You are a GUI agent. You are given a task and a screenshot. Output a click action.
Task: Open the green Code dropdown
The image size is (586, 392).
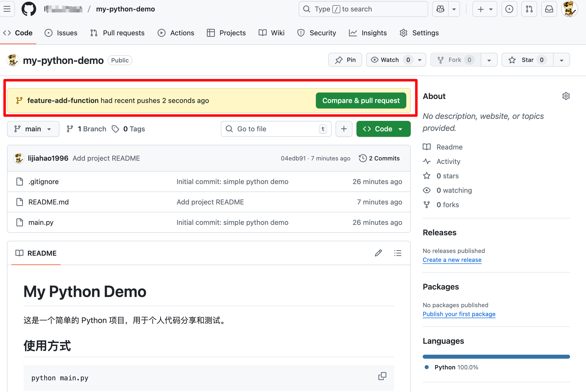point(383,129)
